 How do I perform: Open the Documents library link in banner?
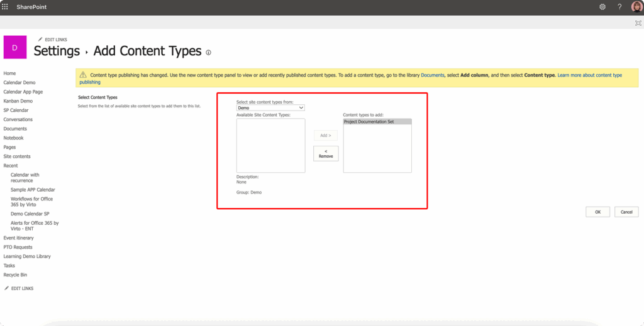pos(432,75)
